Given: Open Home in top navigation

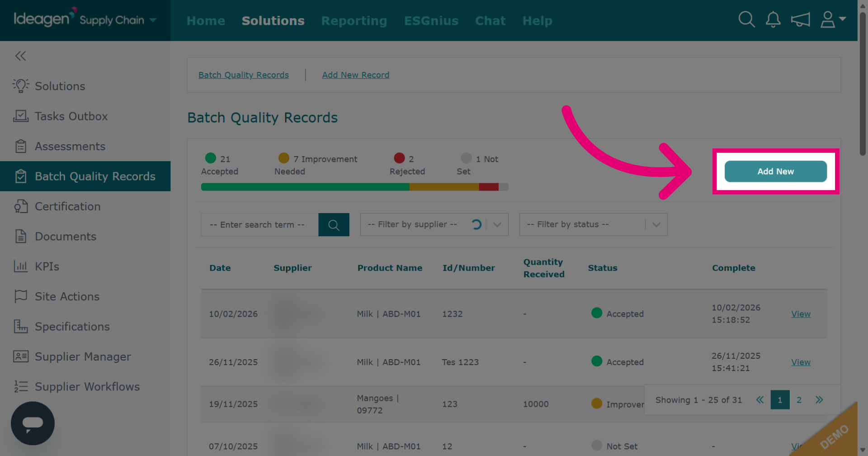Looking at the screenshot, I should [x=206, y=21].
